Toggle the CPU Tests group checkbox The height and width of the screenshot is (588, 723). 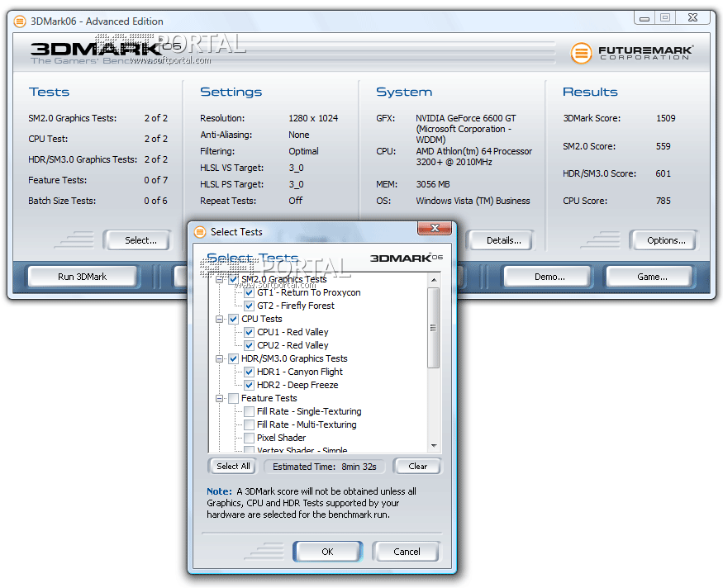[233, 319]
